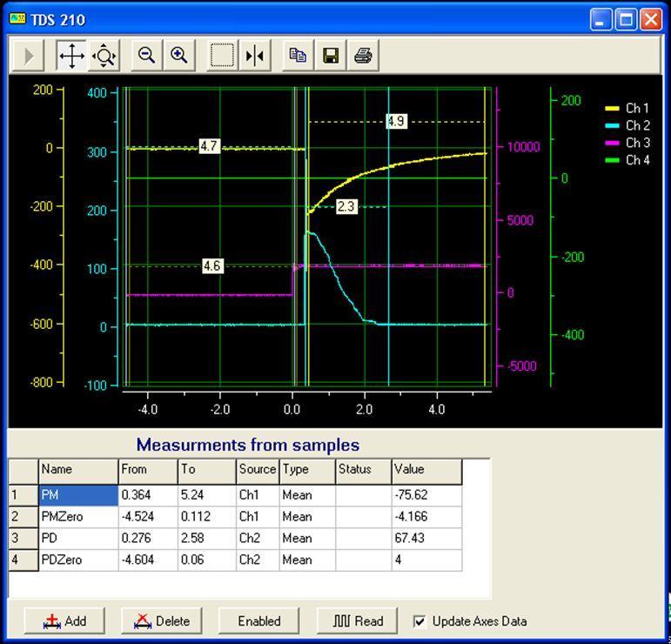
Task: Click the Enabled button
Action: click(x=258, y=621)
